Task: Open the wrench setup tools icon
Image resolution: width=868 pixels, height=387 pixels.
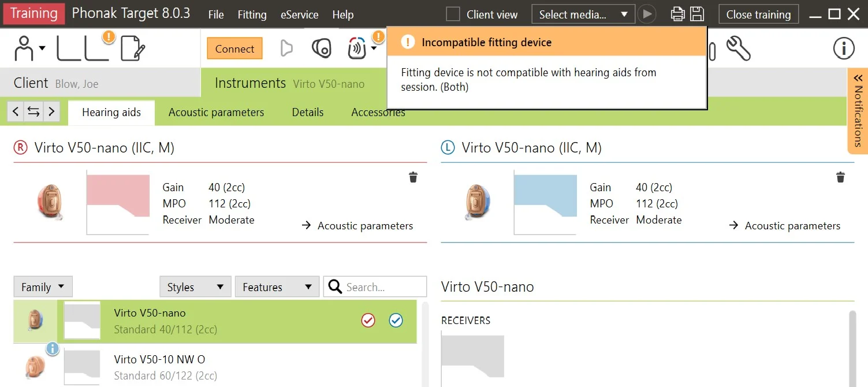Action: 737,49
